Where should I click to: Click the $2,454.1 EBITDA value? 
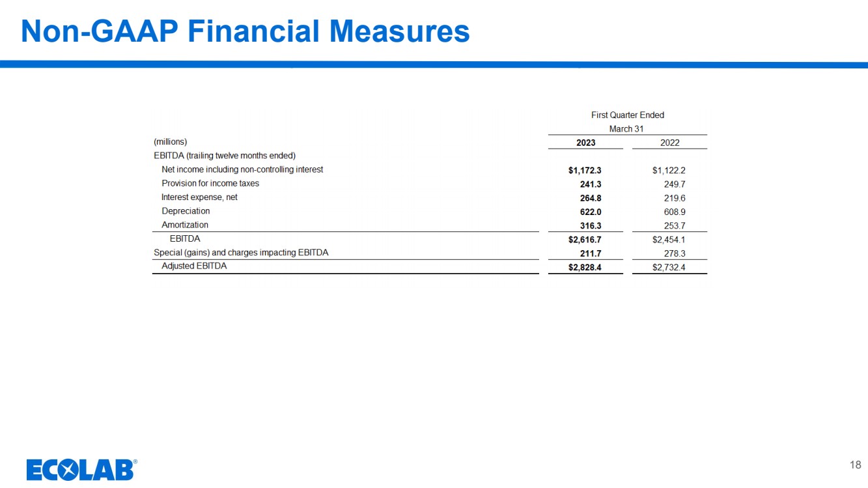click(x=669, y=240)
